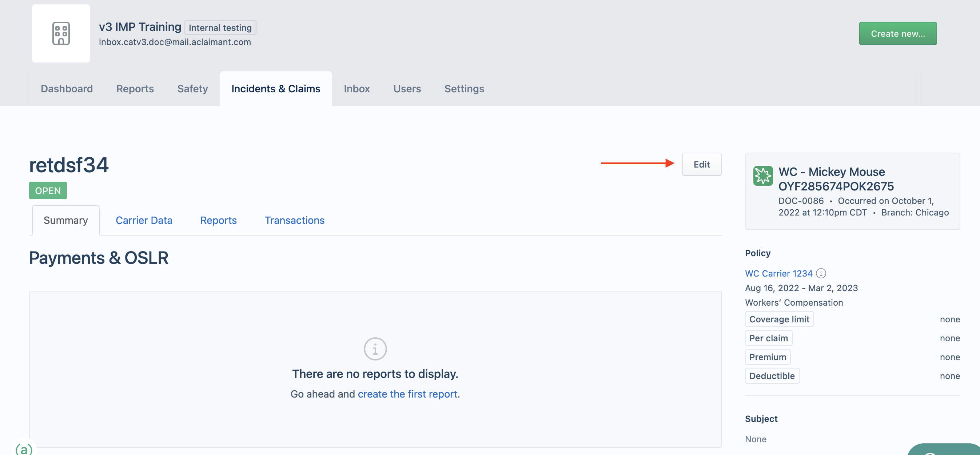Image resolution: width=980 pixels, height=455 pixels.
Task: Click the company building logo icon
Action: click(61, 33)
